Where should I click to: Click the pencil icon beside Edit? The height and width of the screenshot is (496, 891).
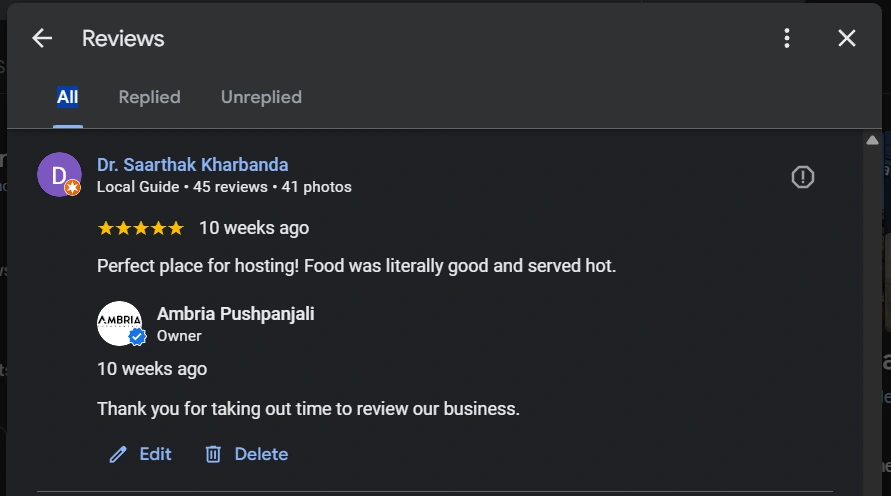point(118,454)
